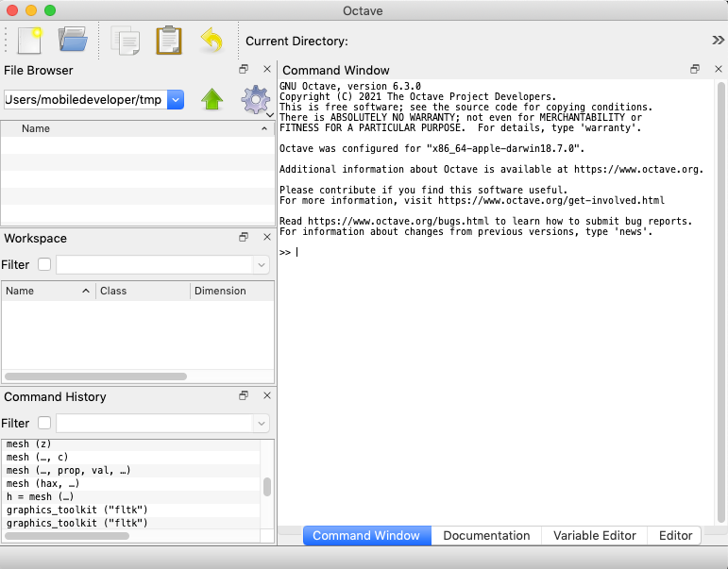
Task: Click the Command History vertical scrollbar
Action: [267, 487]
